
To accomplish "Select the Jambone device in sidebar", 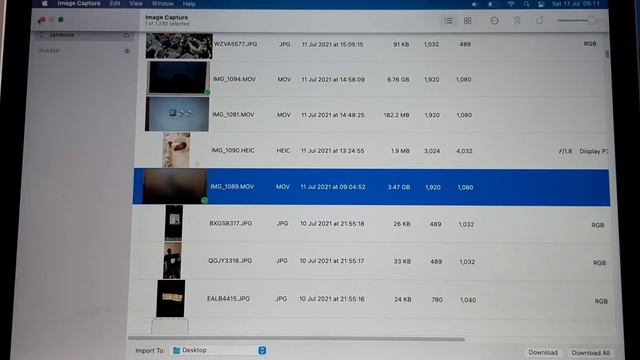I will click(84, 35).
